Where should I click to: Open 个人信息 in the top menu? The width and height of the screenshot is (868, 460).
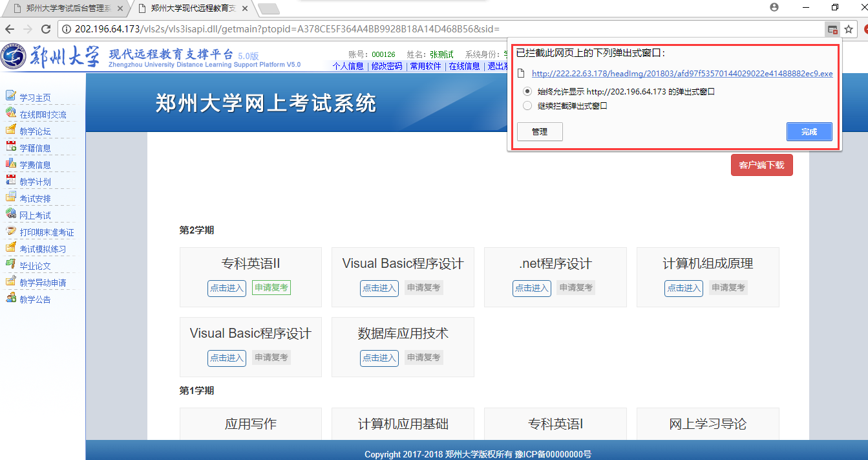[x=348, y=66]
